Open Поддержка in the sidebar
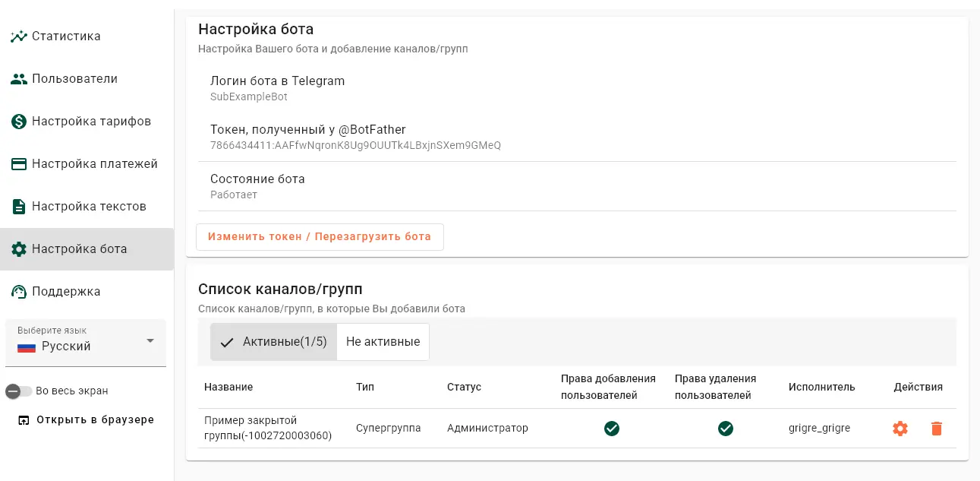The image size is (980, 481). point(87,292)
